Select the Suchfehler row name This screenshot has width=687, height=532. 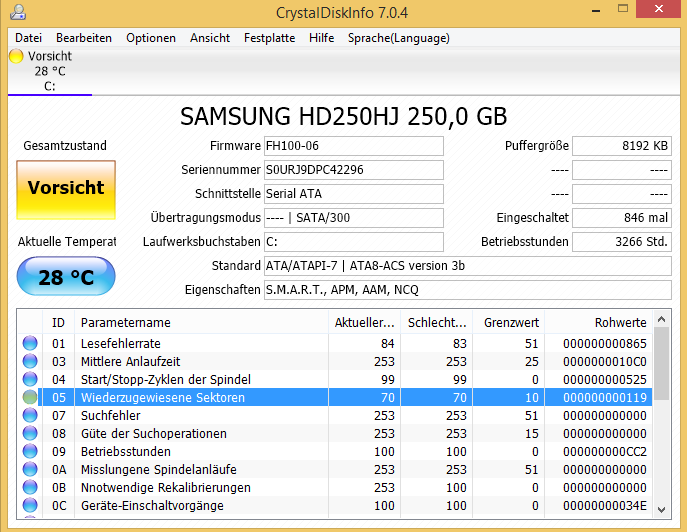(110, 415)
